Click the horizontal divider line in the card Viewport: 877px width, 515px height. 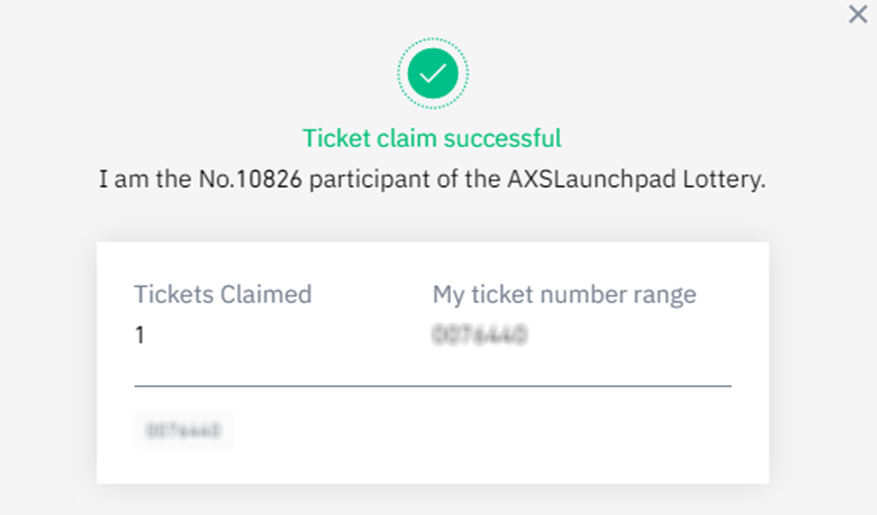point(432,385)
